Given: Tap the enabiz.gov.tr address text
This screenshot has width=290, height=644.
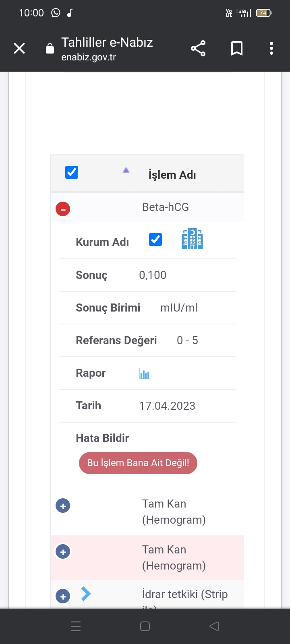Looking at the screenshot, I should (x=89, y=58).
